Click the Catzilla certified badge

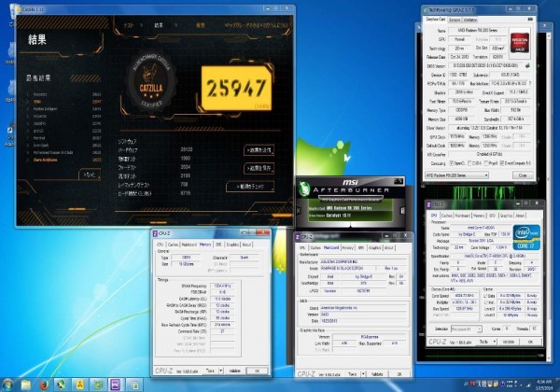click(151, 82)
